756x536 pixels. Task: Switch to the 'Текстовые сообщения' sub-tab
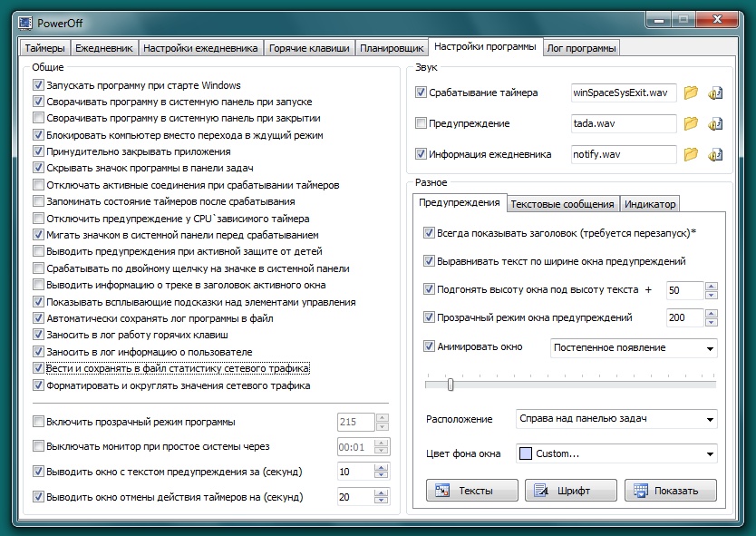562,204
